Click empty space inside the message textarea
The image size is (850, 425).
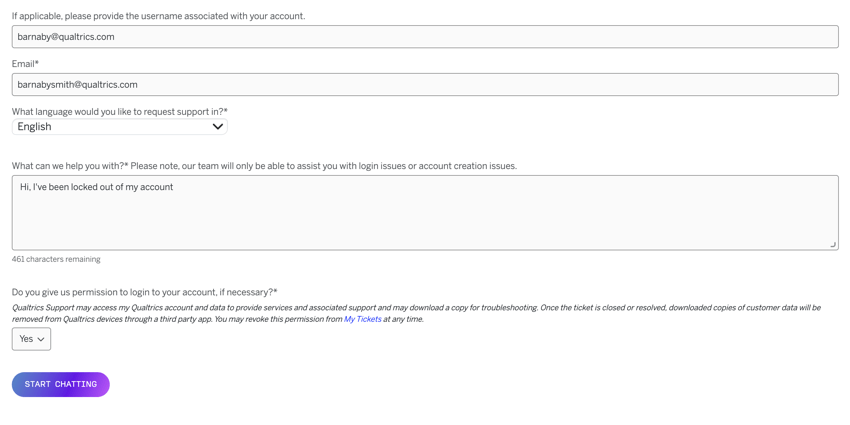tap(425, 222)
